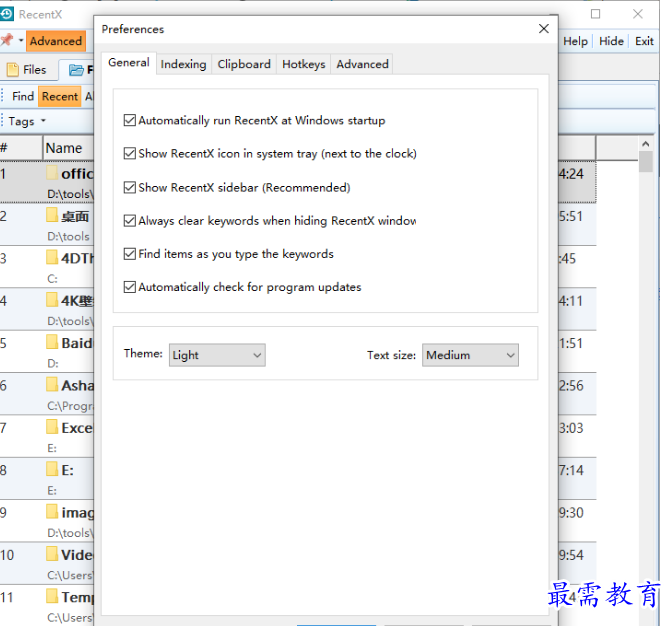Image resolution: width=669 pixels, height=626 pixels.
Task: Switch to the Clipboard tab
Action: click(x=244, y=64)
